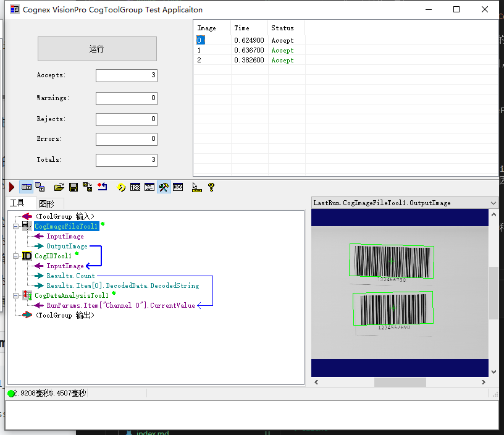Collapse the CogDataAnalysisTool1 node
This screenshot has width=504, height=435.
[x=15, y=295]
